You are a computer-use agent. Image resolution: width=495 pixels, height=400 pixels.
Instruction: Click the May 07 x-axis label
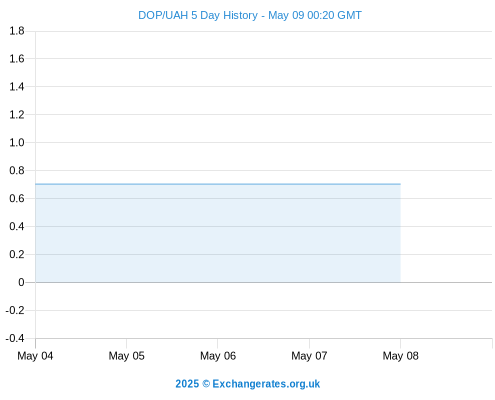309,356
